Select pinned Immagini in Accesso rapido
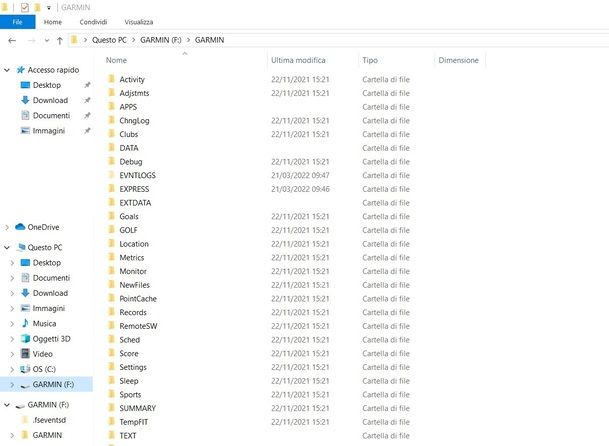 point(49,131)
